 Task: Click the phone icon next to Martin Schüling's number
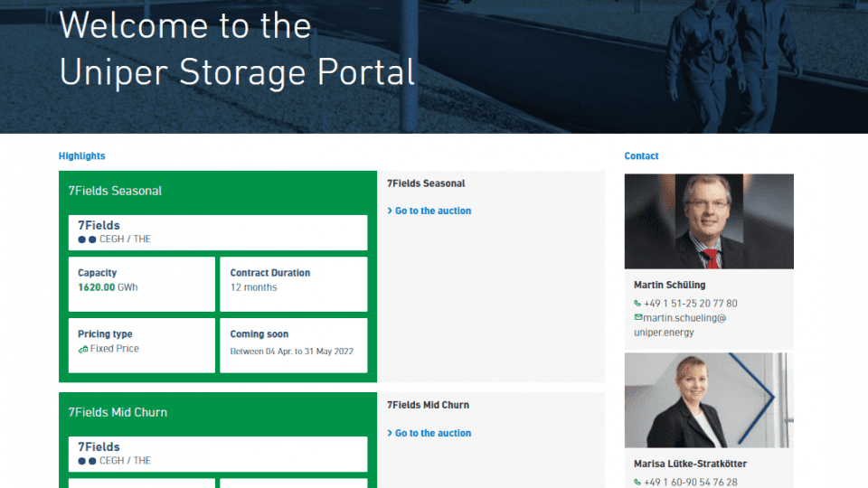pos(637,304)
